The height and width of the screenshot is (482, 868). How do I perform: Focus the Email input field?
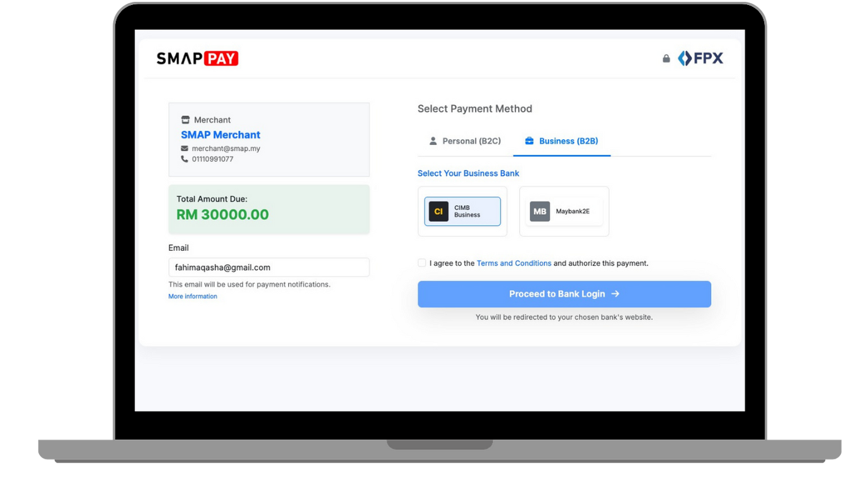click(269, 267)
